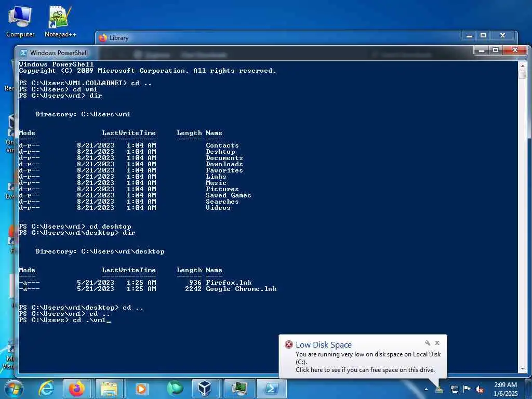This screenshot has width=532, height=399.
Task: Select PowerShell taskbar button
Action: coord(271,389)
